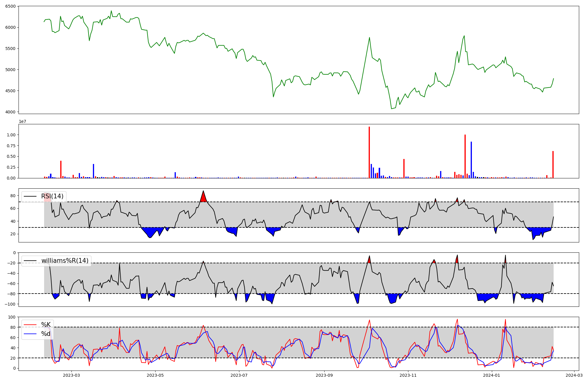Click the 2023-07 date axis label
The height and width of the screenshot is (382, 588).
tap(239, 375)
